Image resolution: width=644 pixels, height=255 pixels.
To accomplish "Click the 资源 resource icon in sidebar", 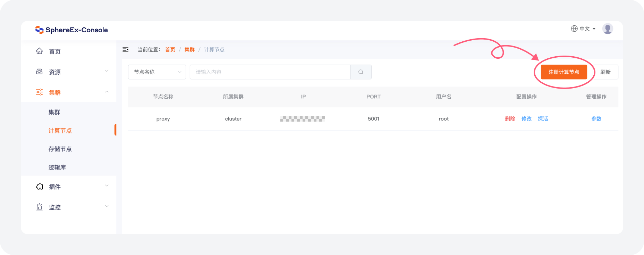I will coord(40,72).
